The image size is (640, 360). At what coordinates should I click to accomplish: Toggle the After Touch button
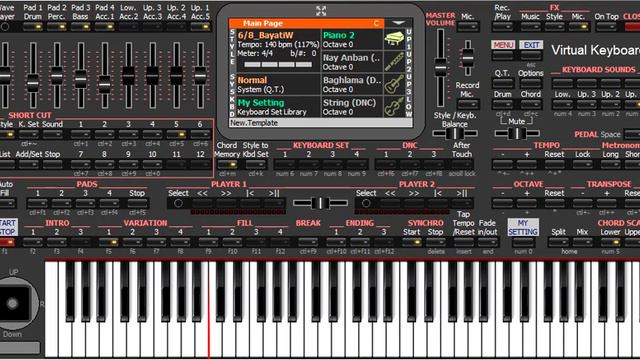click(x=462, y=164)
